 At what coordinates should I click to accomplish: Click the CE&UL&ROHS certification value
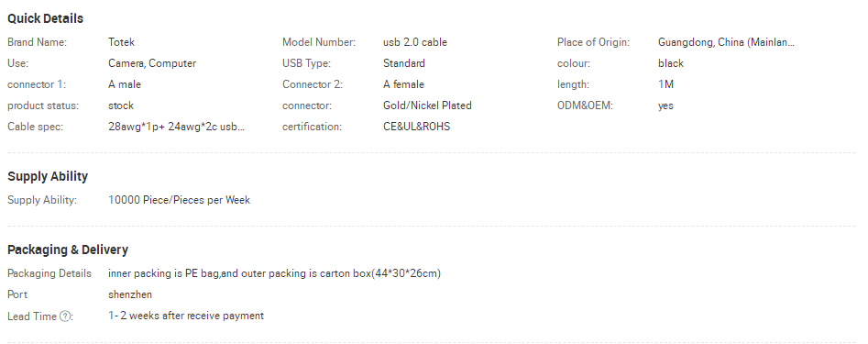(416, 127)
